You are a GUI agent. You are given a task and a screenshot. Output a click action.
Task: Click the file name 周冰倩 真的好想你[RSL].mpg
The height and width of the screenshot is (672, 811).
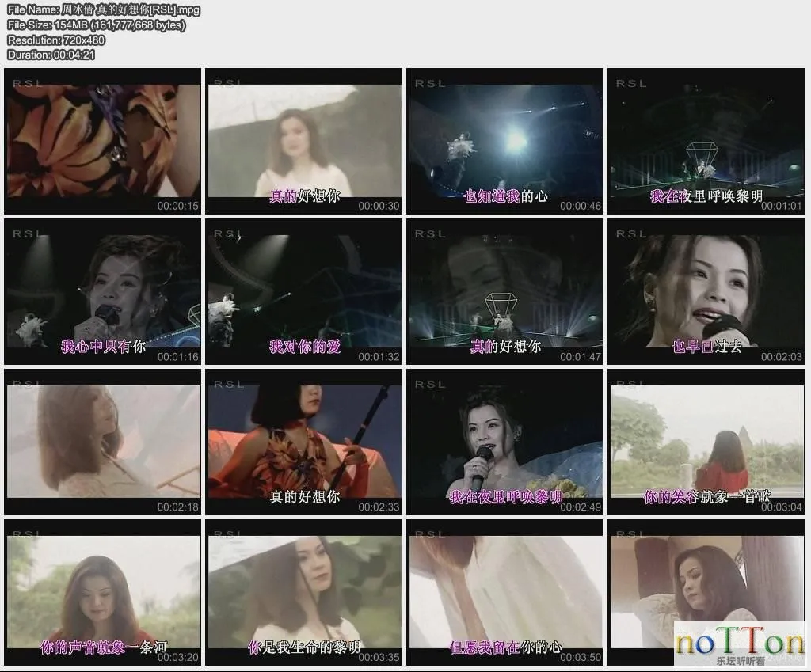coord(101,11)
